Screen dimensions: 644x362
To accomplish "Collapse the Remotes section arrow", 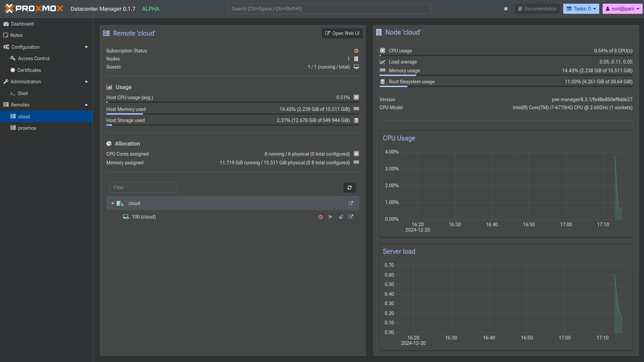I will click(x=86, y=105).
